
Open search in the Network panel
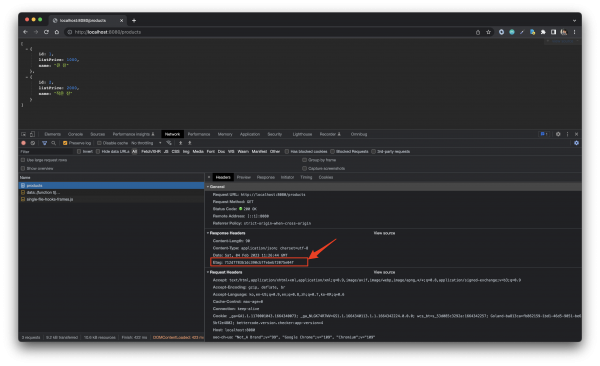click(x=54, y=143)
